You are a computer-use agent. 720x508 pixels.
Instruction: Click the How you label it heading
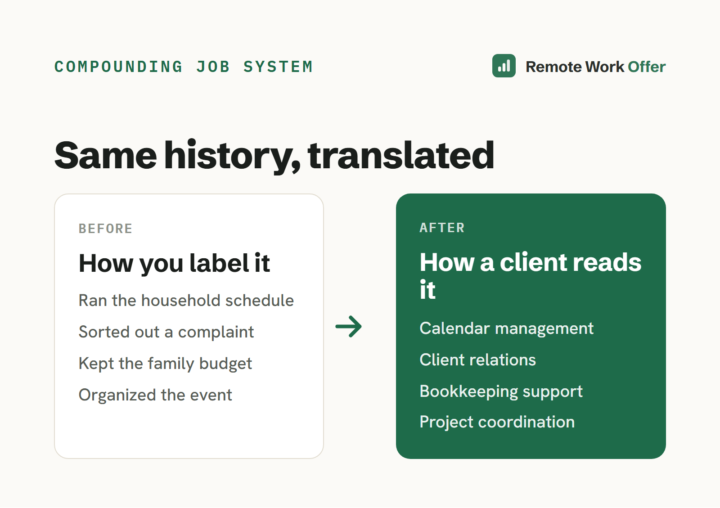pyautogui.click(x=174, y=264)
